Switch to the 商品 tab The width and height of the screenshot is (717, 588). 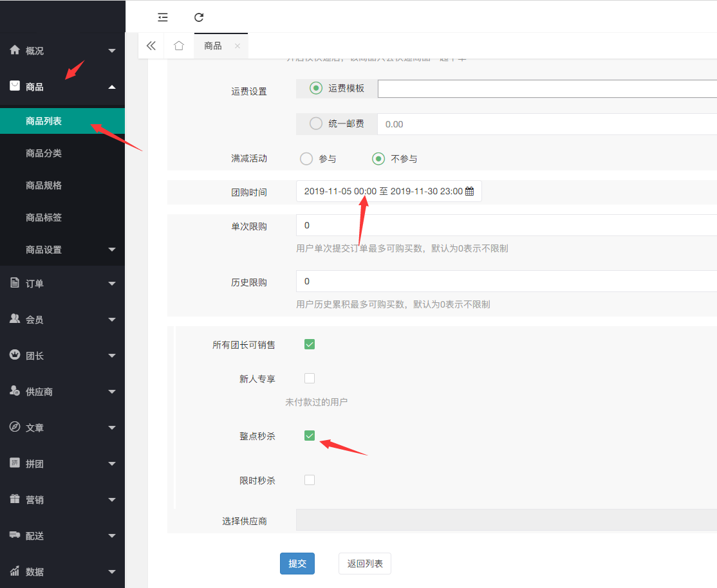(x=214, y=46)
